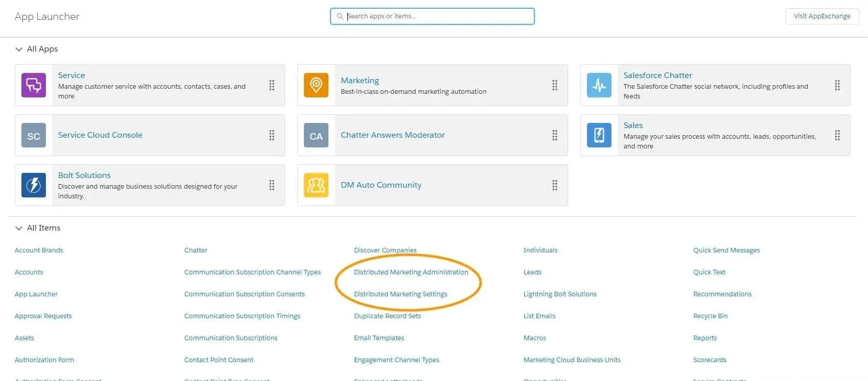Click the Visit AppExchange button
The image size is (868, 381).
[x=822, y=16]
